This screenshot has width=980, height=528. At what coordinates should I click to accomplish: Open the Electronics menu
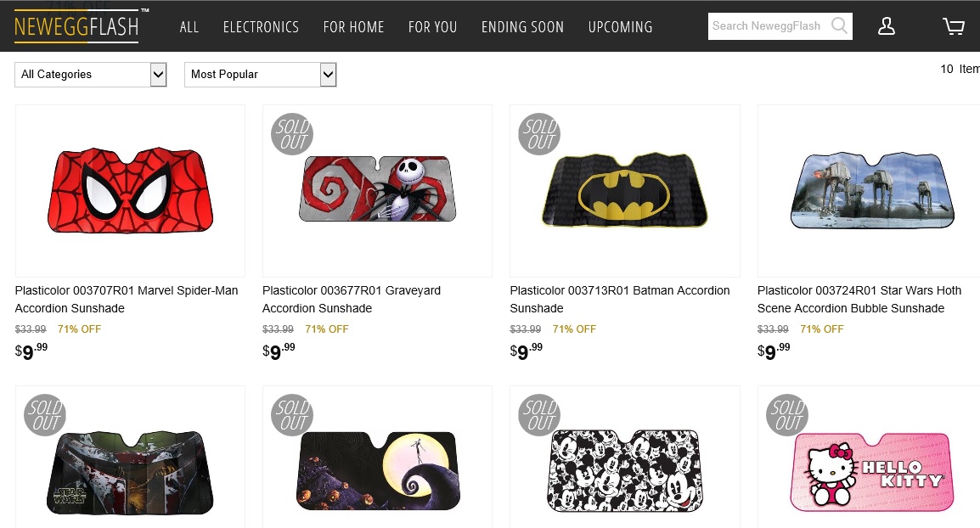[261, 27]
